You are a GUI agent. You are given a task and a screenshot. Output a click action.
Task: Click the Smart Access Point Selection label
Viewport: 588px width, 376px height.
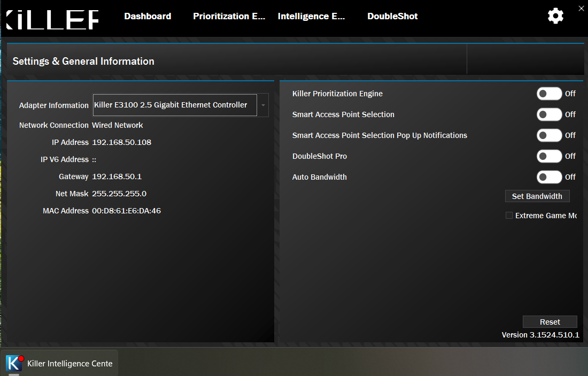[x=344, y=114]
